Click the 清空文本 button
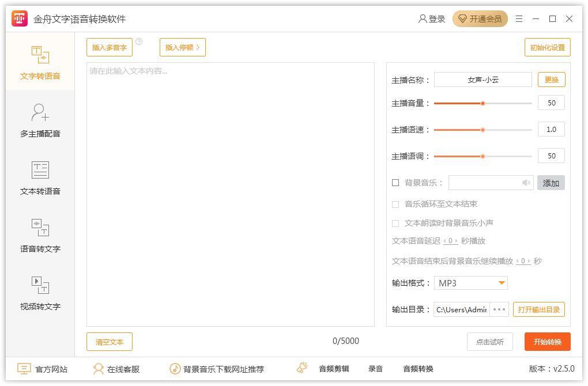The image size is (588, 386). 110,342
